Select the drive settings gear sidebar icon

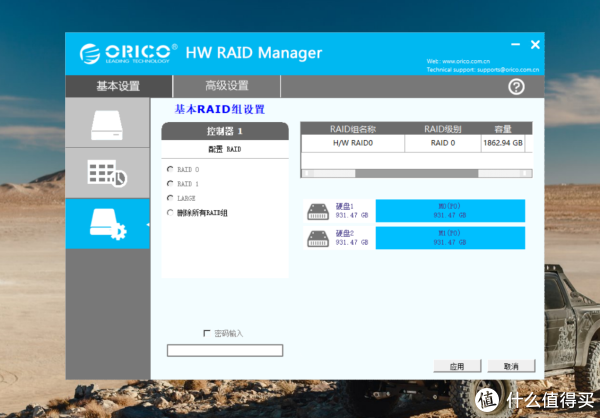(106, 224)
